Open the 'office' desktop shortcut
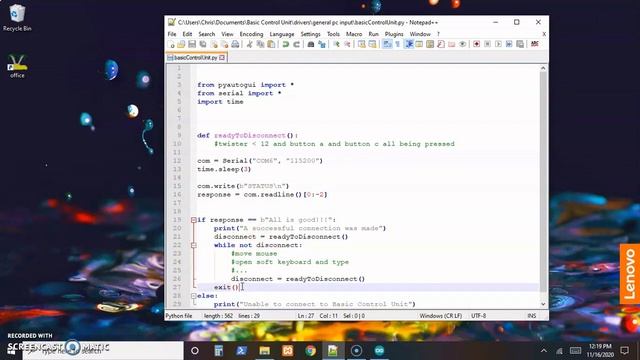Viewport: 640px width, 360px height. click(x=17, y=66)
